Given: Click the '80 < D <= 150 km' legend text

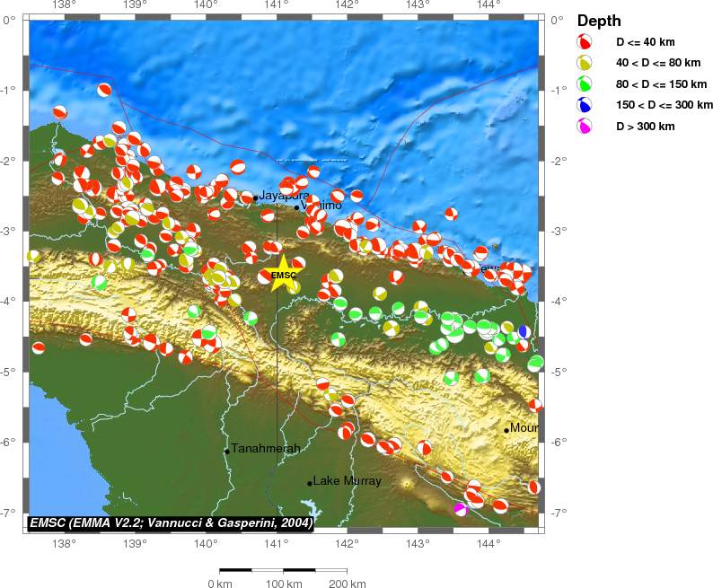Looking at the screenshot, I should coord(661,84).
